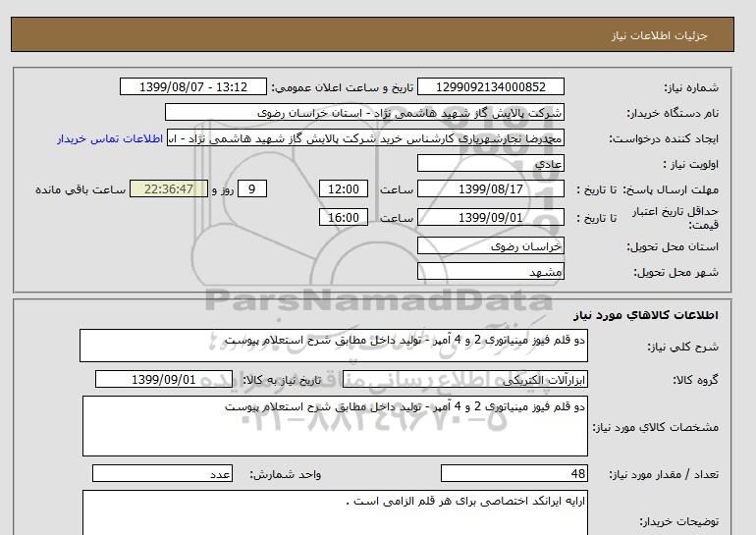Image resolution: width=756 pixels, height=535 pixels.
Task: Select the goods group field ابزارآلات الکتریکی
Action: [x=491, y=379]
